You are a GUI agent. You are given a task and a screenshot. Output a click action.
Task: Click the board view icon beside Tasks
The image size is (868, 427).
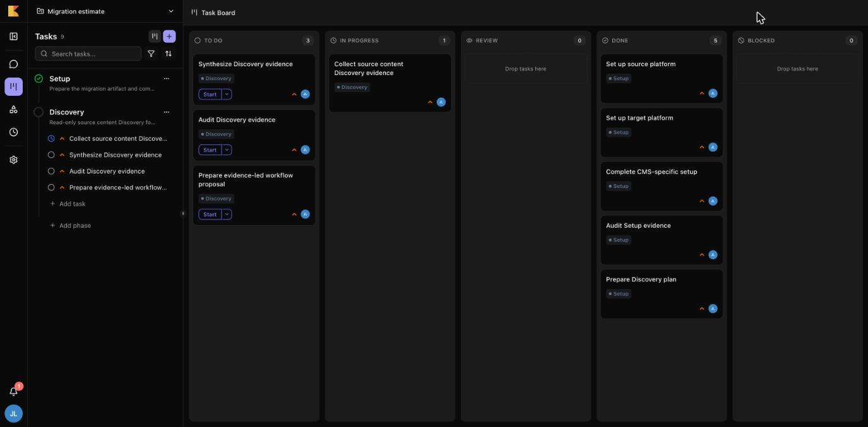pos(154,37)
